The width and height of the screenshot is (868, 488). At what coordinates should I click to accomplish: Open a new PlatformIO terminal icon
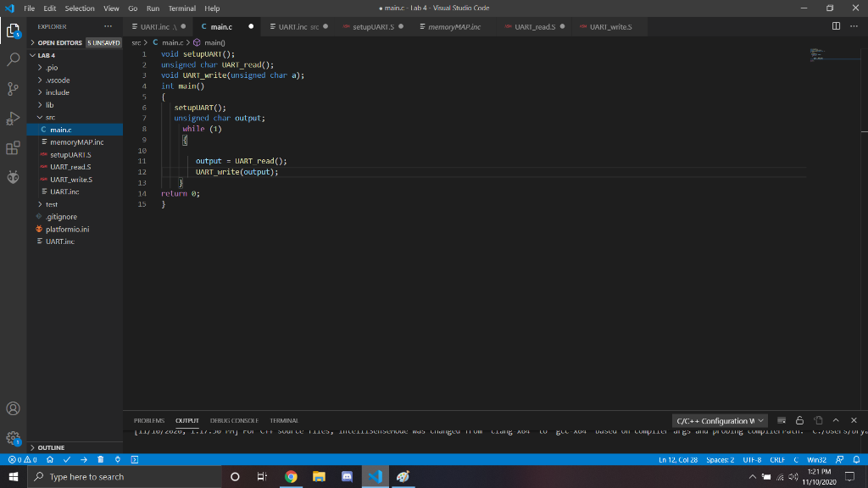[135, 459]
